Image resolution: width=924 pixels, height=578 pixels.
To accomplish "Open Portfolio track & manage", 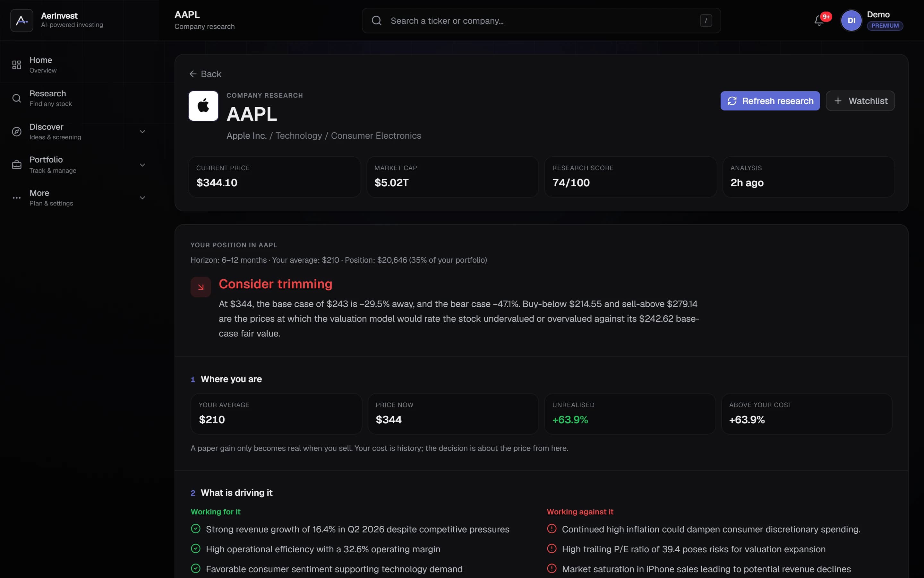I will pos(80,165).
